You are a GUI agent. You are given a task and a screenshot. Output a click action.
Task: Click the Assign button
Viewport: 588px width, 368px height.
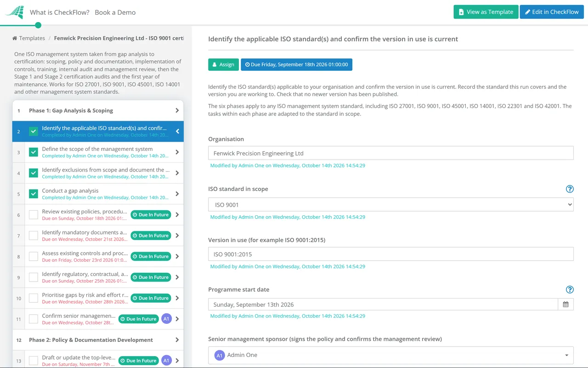click(223, 64)
